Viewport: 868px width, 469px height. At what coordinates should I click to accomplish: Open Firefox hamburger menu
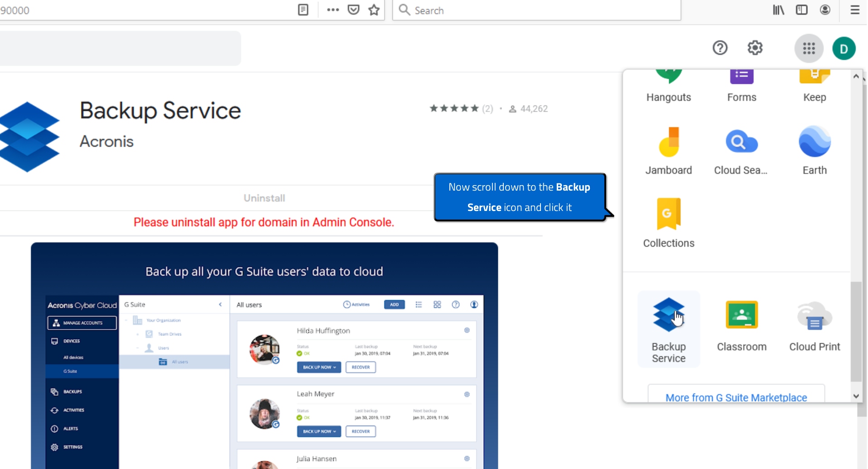click(x=855, y=10)
